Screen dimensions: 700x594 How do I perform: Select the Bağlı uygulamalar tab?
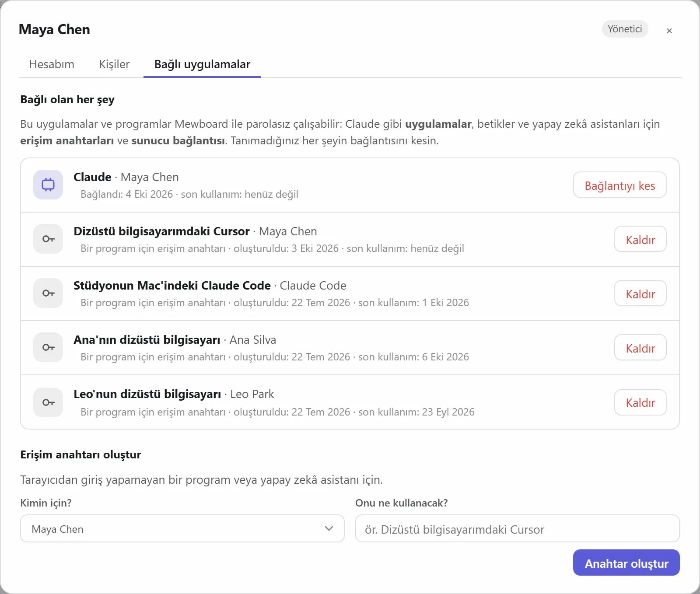click(x=202, y=64)
